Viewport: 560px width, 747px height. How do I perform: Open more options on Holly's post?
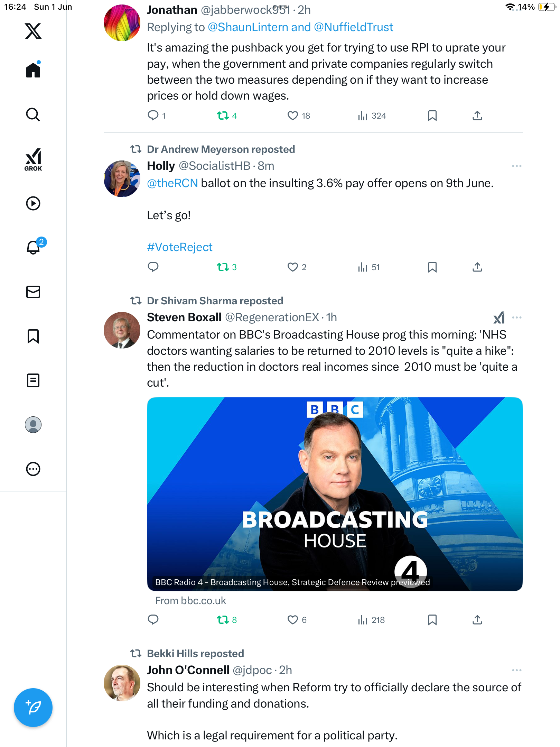coord(516,166)
